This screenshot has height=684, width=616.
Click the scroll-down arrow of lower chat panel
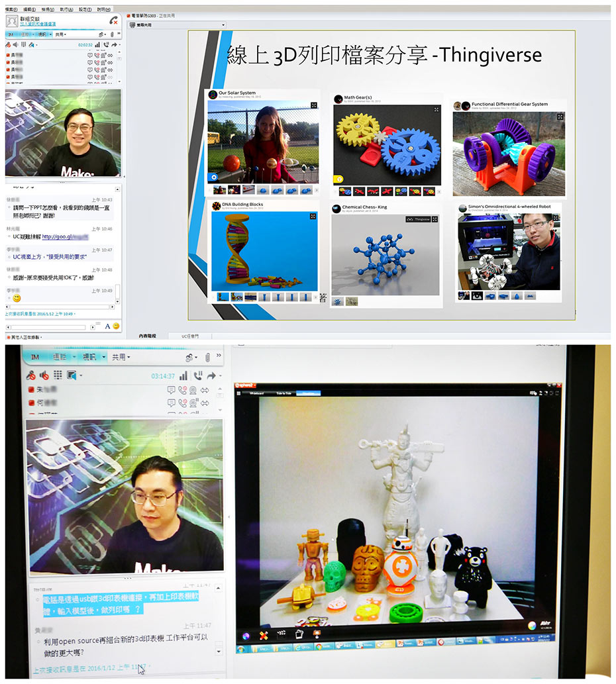click(219, 652)
